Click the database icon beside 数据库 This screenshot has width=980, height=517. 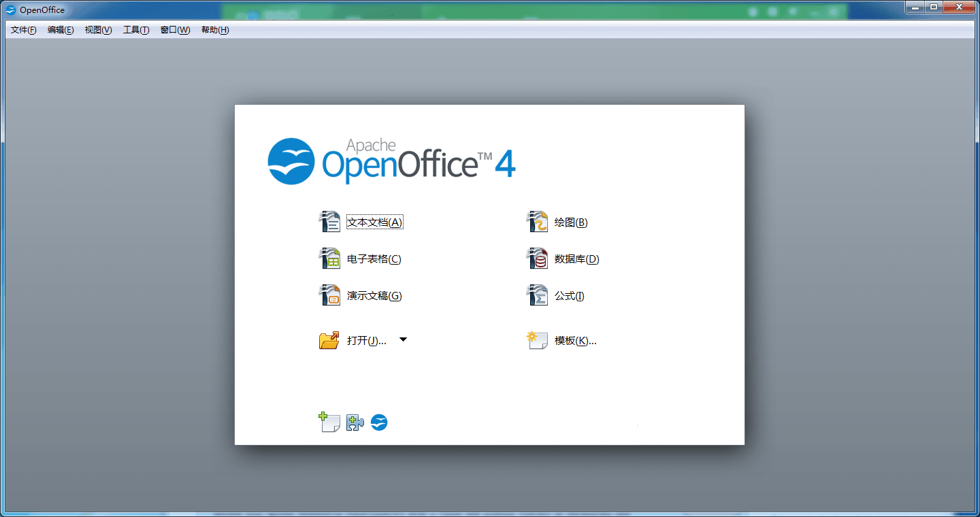point(538,258)
